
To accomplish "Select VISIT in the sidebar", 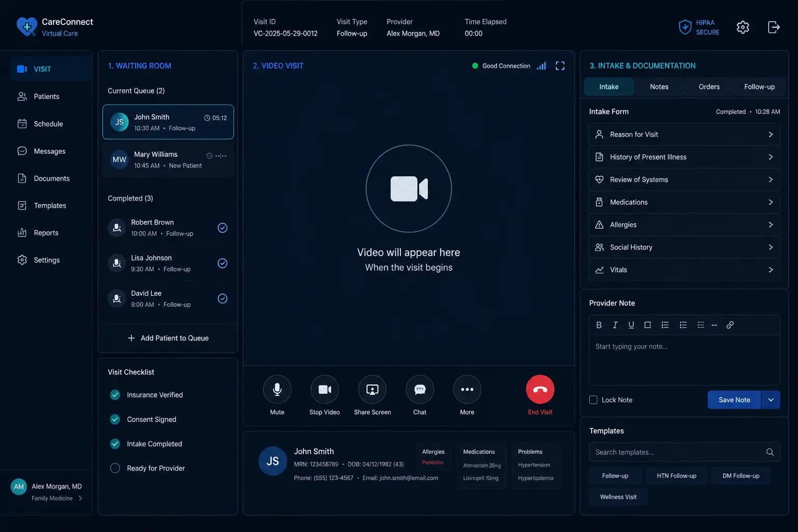I will tap(51, 69).
